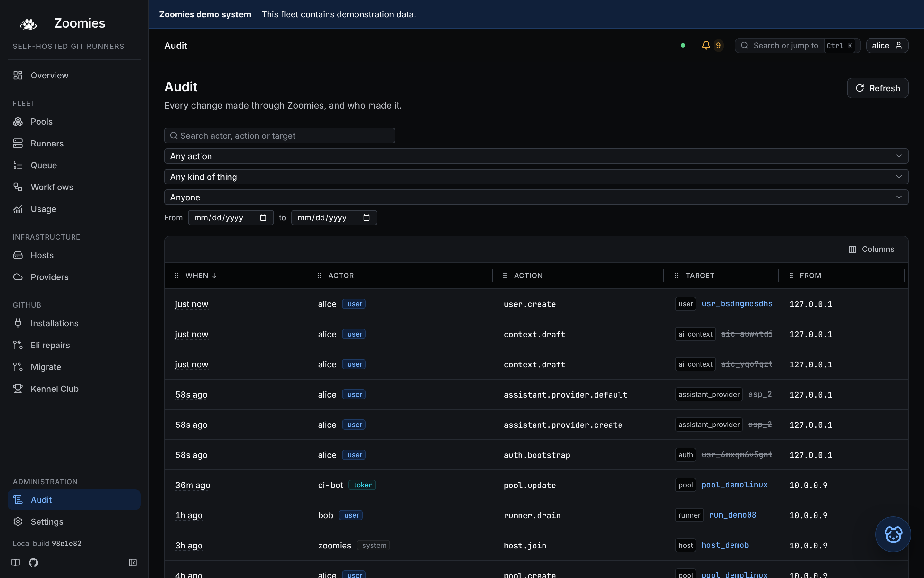Click the ACTION column drag handle
Image resolution: width=924 pixels, height=578 pixels.
(x=505, y=276)
